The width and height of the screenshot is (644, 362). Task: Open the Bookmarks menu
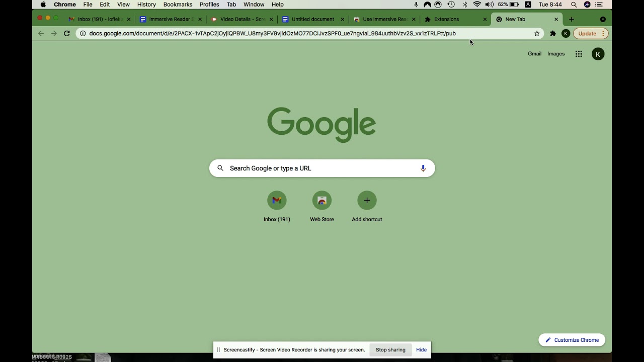point(178,5)
